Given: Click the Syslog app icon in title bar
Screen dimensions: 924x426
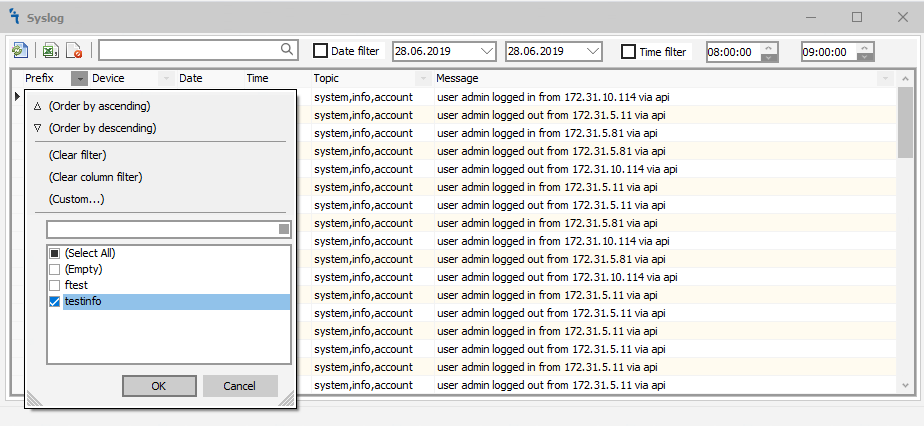Looking at the screenshot, I should [12, 16].
